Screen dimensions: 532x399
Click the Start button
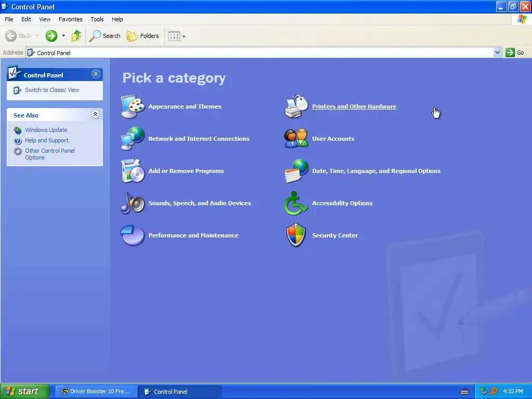tap(25, 391)
